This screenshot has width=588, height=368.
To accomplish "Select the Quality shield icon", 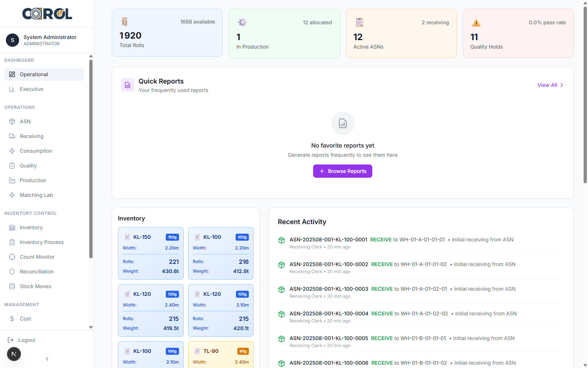I will tap(12, 165).
